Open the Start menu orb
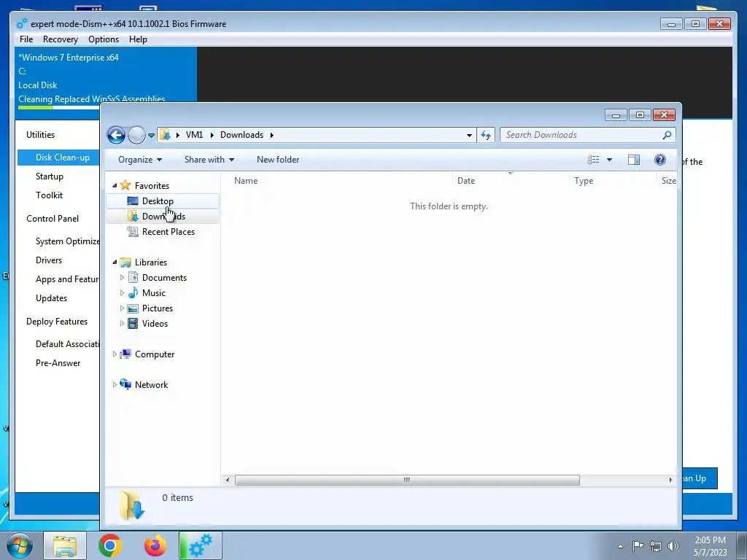 [19, 545]
